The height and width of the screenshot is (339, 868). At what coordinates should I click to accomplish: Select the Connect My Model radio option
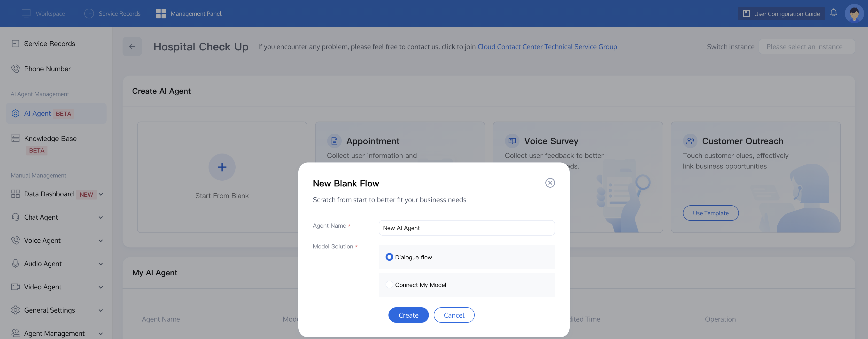(x=389, y=285)
